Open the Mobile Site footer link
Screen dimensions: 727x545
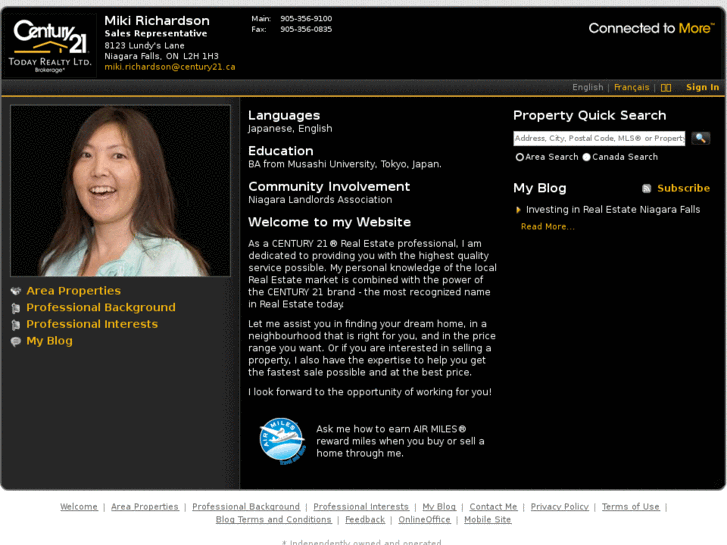coord(487,520)
